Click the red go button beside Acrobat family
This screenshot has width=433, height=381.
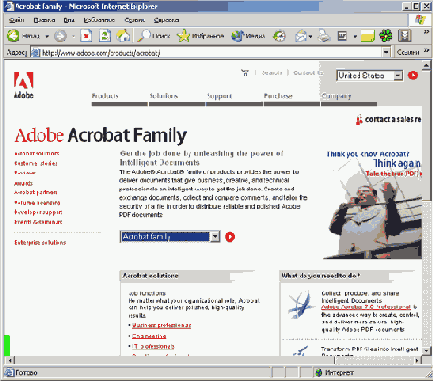point(230,237)
